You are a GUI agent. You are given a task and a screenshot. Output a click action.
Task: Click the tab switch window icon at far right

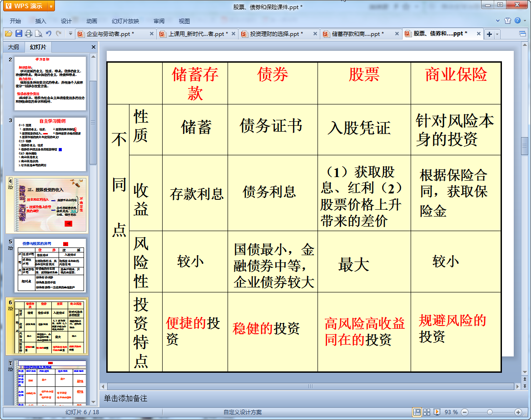(522, 34)
